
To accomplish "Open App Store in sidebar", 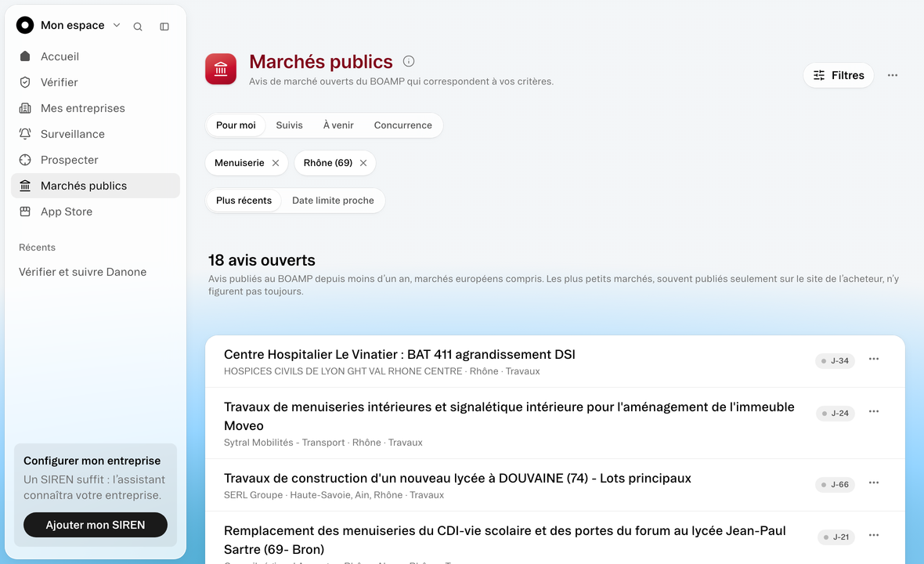I will coord(96,211).
